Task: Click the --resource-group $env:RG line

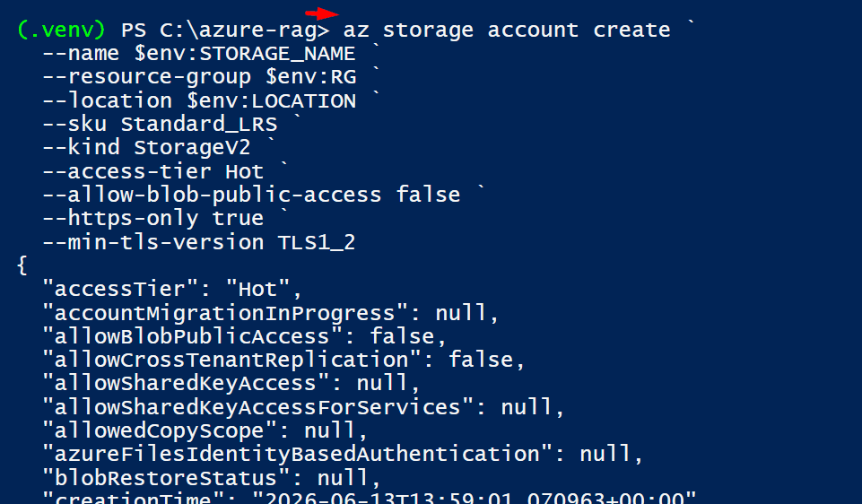Action: [x=199, y=77]
